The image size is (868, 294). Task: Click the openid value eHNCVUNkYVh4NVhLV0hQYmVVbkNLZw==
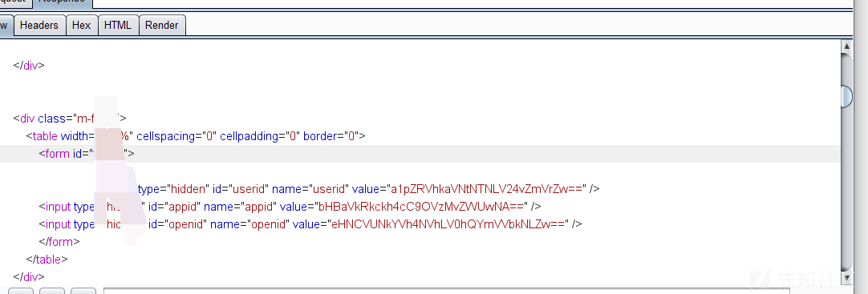[x=447, y=224]
